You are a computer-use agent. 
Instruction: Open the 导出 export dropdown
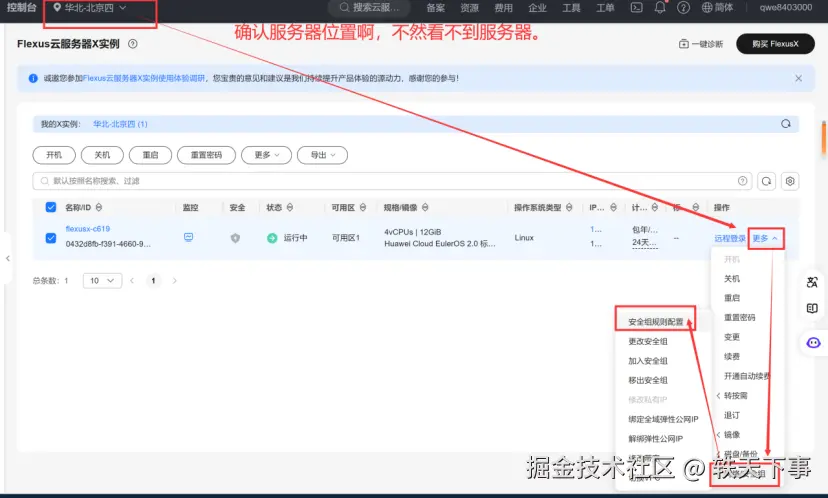[322, 155]
